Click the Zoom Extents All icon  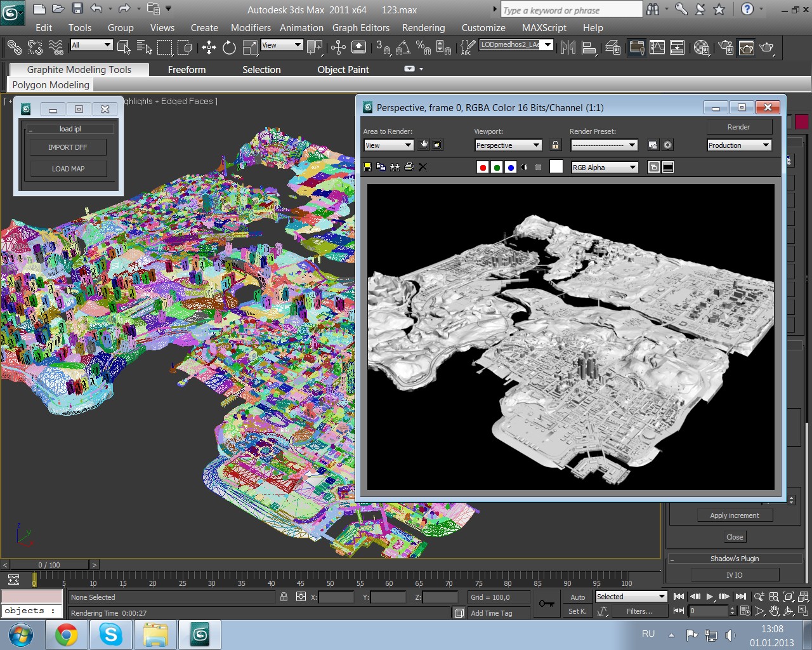[803, 596]
